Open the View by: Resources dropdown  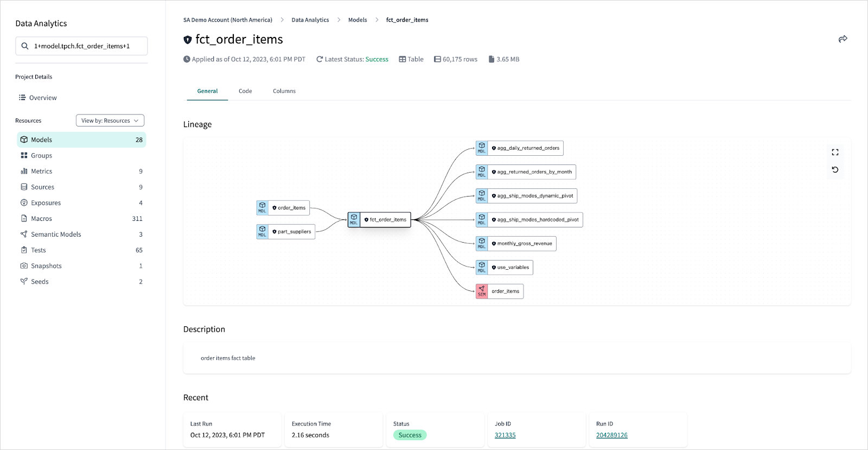(110, 121)
